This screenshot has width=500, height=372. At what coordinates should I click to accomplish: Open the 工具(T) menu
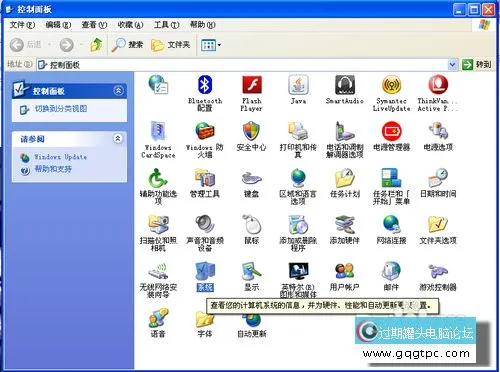click(x=166, y=25)
